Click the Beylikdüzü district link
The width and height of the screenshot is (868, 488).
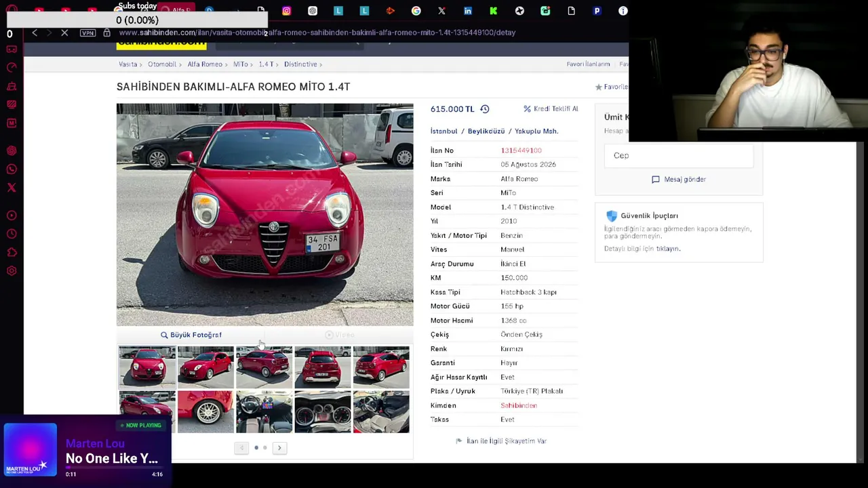(x=486, y=131)
